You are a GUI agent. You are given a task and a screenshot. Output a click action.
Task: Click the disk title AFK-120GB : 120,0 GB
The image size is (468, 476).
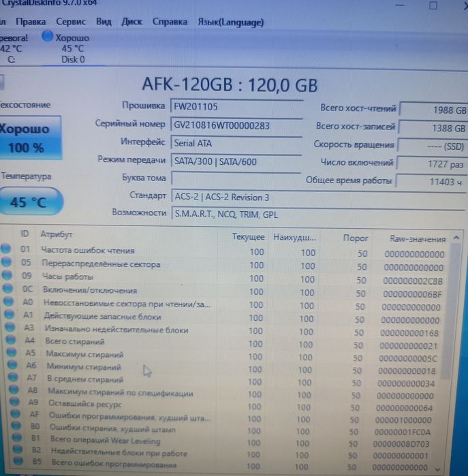(230, 84)
